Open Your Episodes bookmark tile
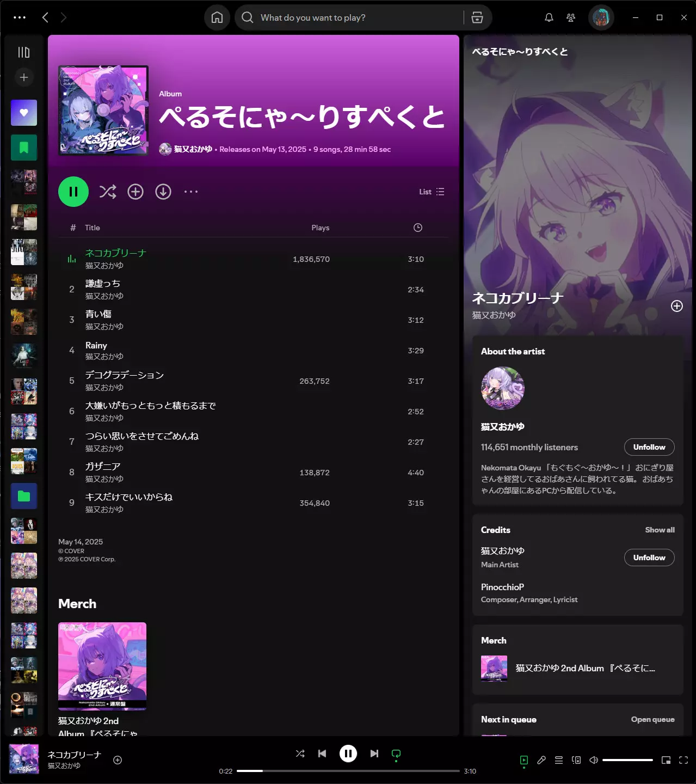Screen dimensions: 696x784 24,148
